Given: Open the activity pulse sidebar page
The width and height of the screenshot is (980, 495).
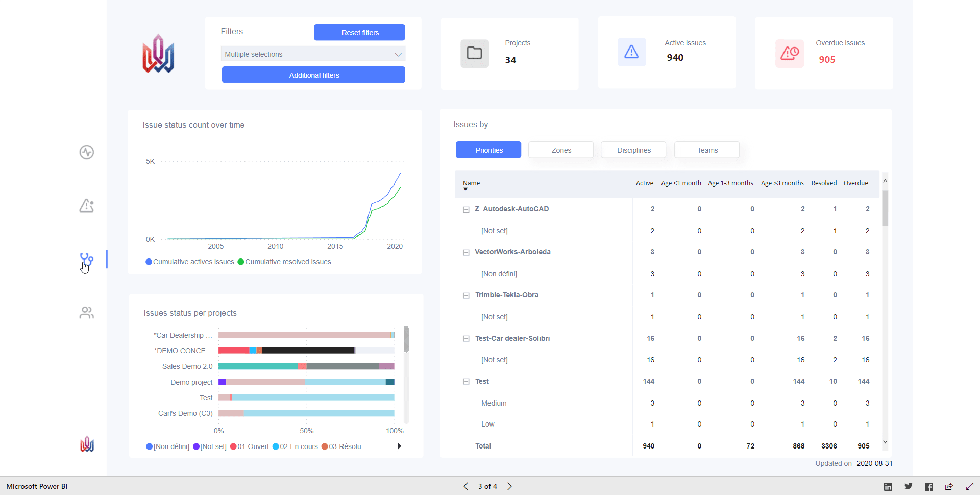Looking at the screenshot, I should [87, 152].
